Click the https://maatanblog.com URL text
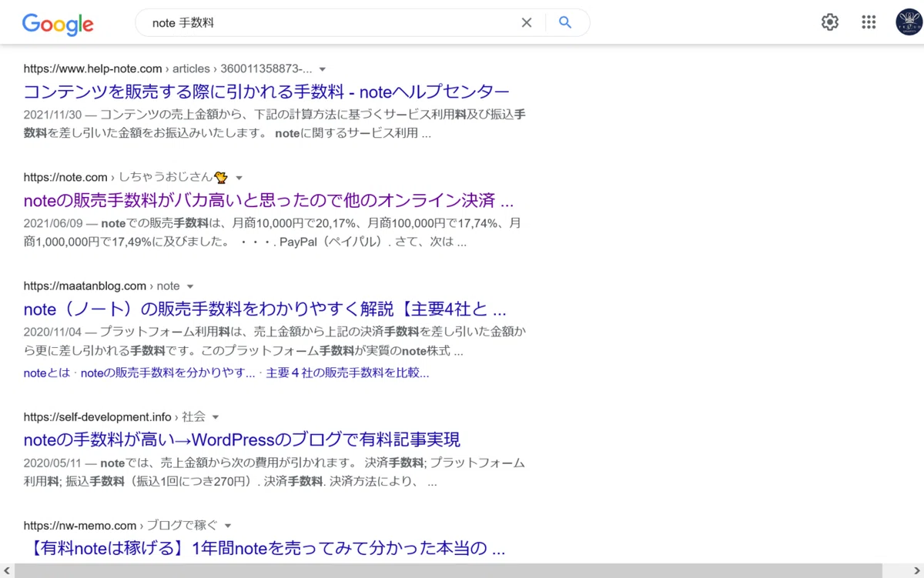The image size is (924, 578). (x=85, y=286)
